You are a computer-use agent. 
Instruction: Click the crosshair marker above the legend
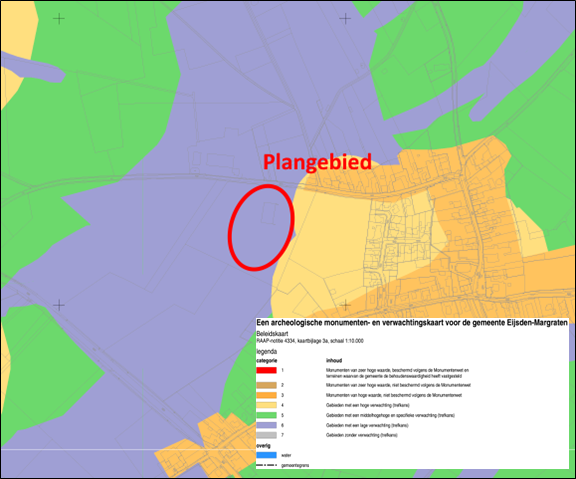tap(345, 305)
